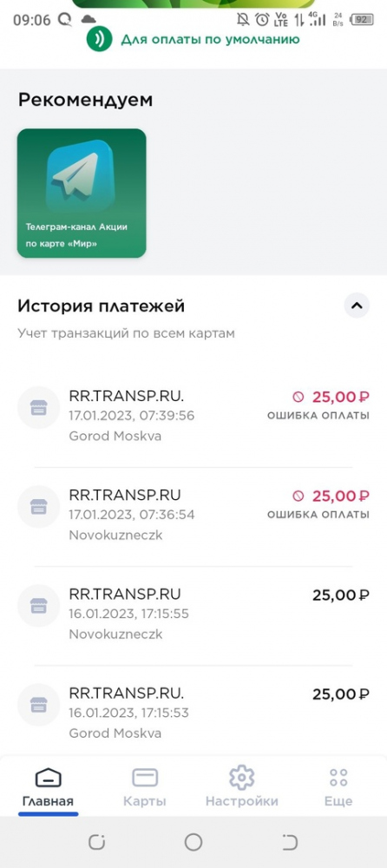Tap the История платежей heading
Viewport: 387px width, 868px height.
tap(102, 306)
